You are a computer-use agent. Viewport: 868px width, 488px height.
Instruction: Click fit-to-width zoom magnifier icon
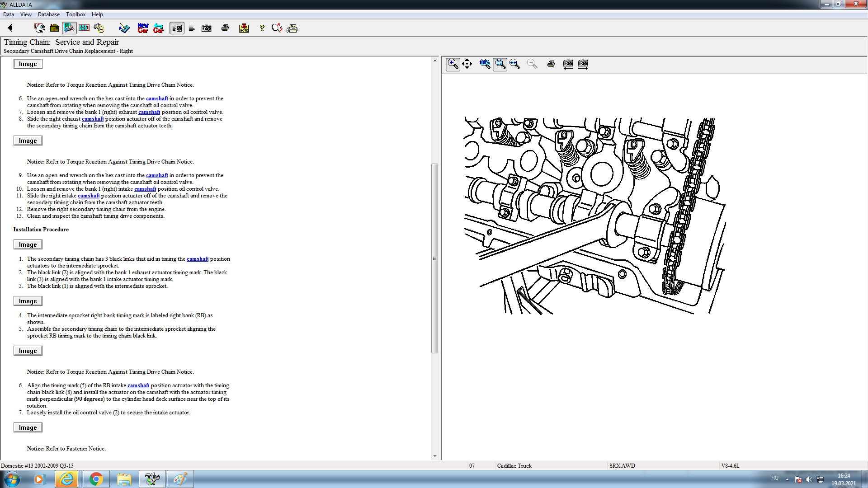click(514, 64)
